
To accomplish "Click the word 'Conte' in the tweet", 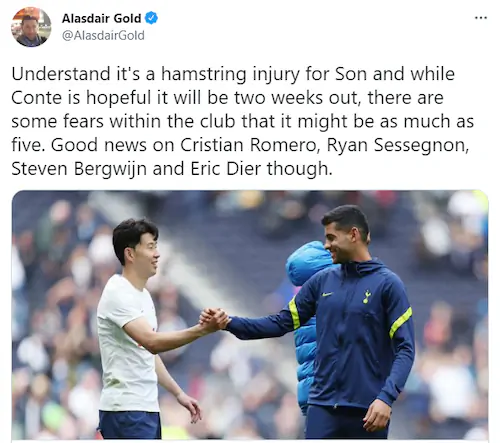I will pyautogui.click(x=36, y=98).
